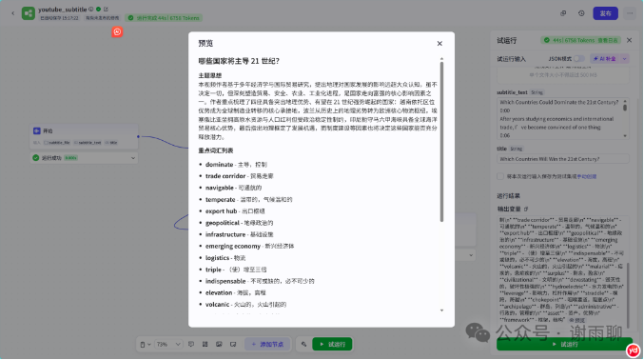
Task: Click vocabulary entry 'trade corridor'
Action: point(240,175)
